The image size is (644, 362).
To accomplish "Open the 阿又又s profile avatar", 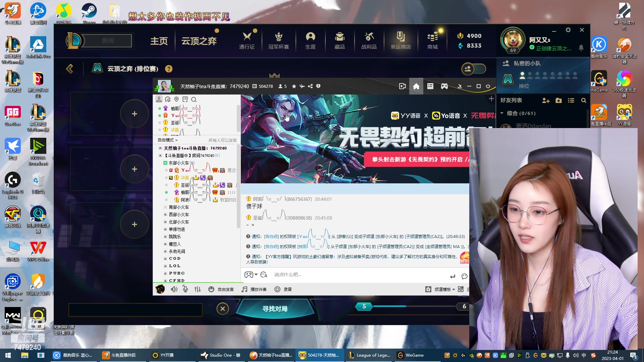I will 513,40.
